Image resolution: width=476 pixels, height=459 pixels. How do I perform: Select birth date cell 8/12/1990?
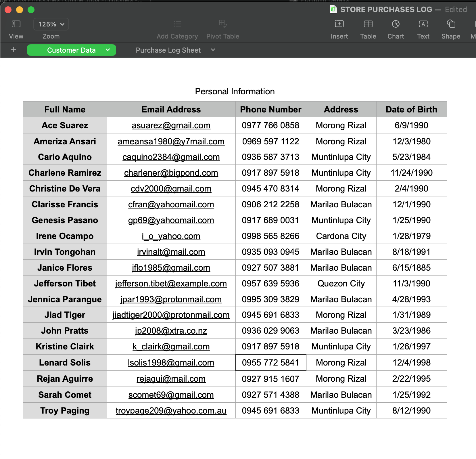coord(412,411)
